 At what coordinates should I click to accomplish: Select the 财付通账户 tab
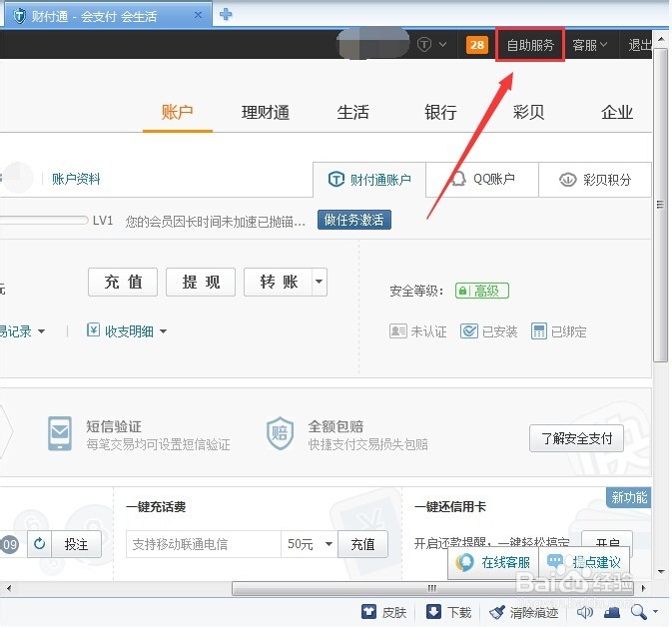(x=369, y=180)
